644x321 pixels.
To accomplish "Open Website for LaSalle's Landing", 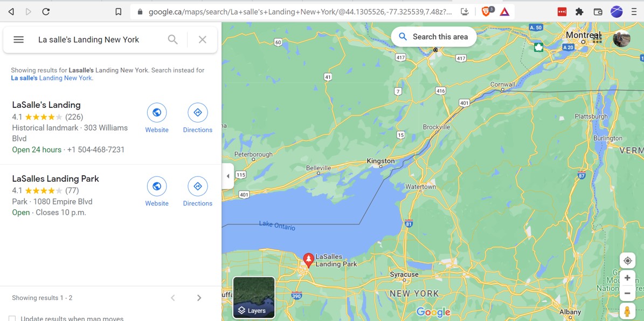I will (157, 118).
